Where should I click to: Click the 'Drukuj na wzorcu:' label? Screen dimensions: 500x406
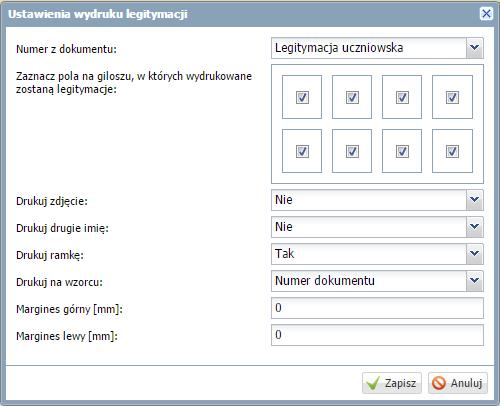pyautogui.click(x=59, y=282)
